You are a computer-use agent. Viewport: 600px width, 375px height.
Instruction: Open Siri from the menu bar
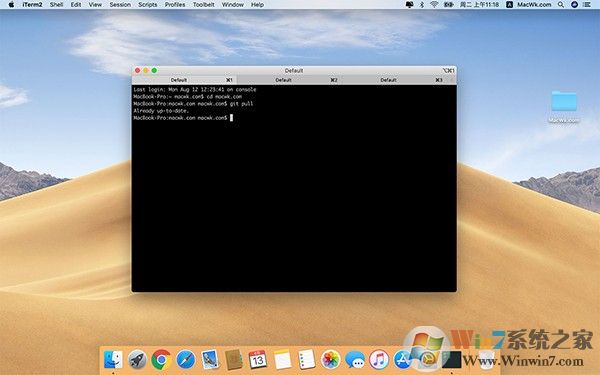(574, 5)
